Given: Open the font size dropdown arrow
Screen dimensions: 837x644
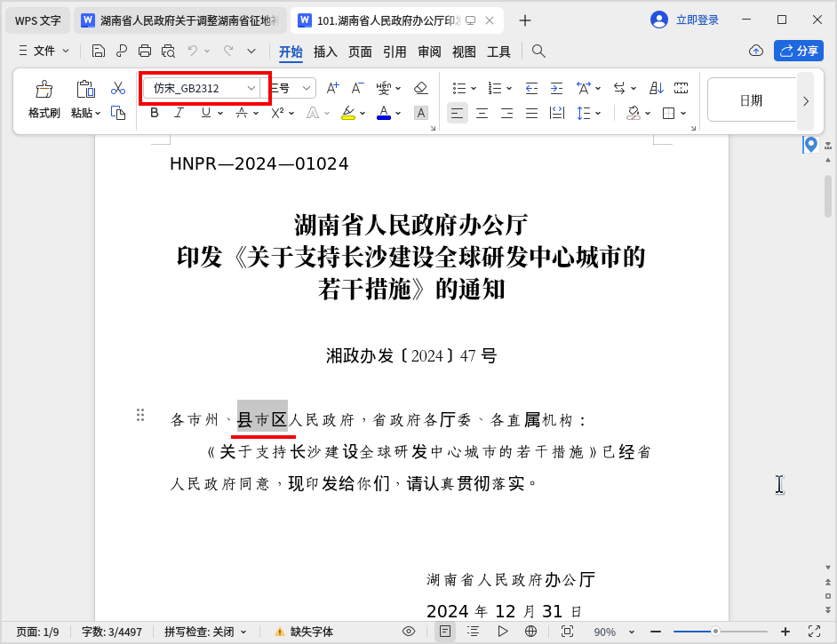Looking at the screenshot, I should [307, 88].
